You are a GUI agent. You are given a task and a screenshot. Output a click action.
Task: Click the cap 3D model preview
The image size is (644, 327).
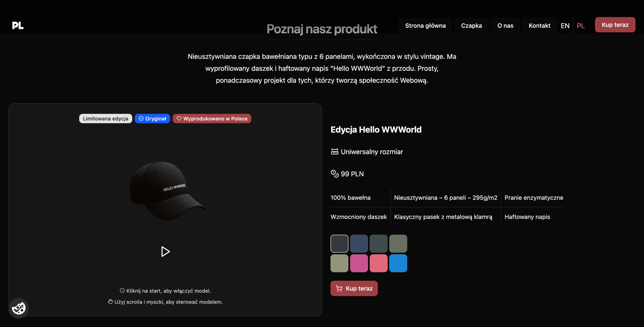[x=167, y=191]
